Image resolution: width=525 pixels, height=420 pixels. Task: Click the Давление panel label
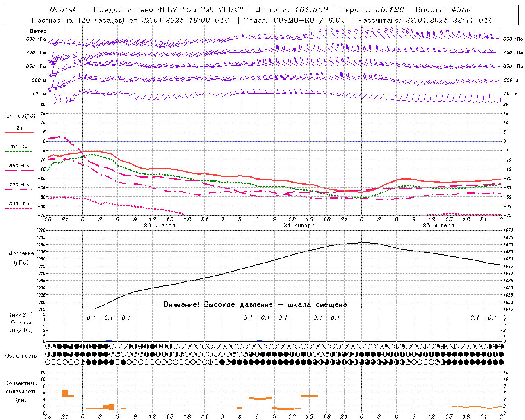[21, 253]
